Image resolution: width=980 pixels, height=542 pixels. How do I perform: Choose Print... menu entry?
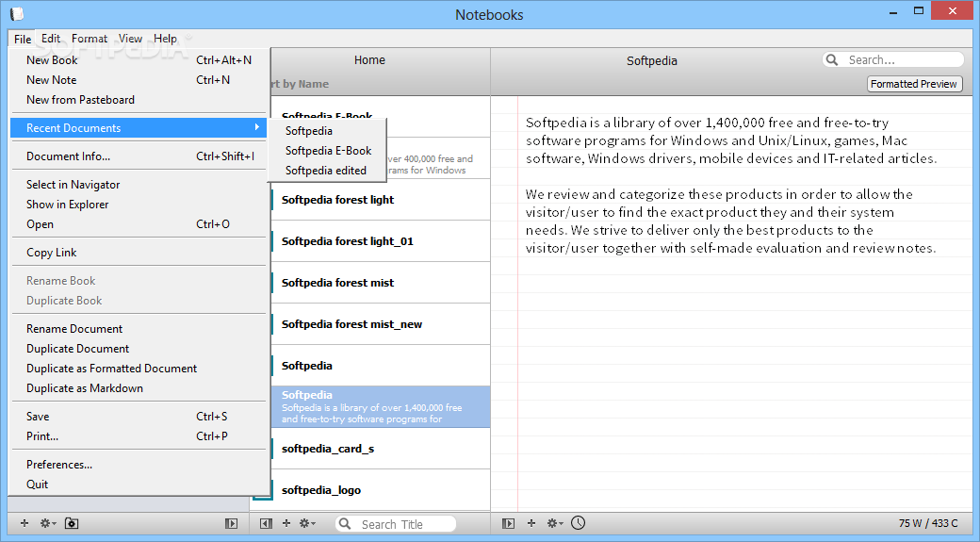coord(139,436)
